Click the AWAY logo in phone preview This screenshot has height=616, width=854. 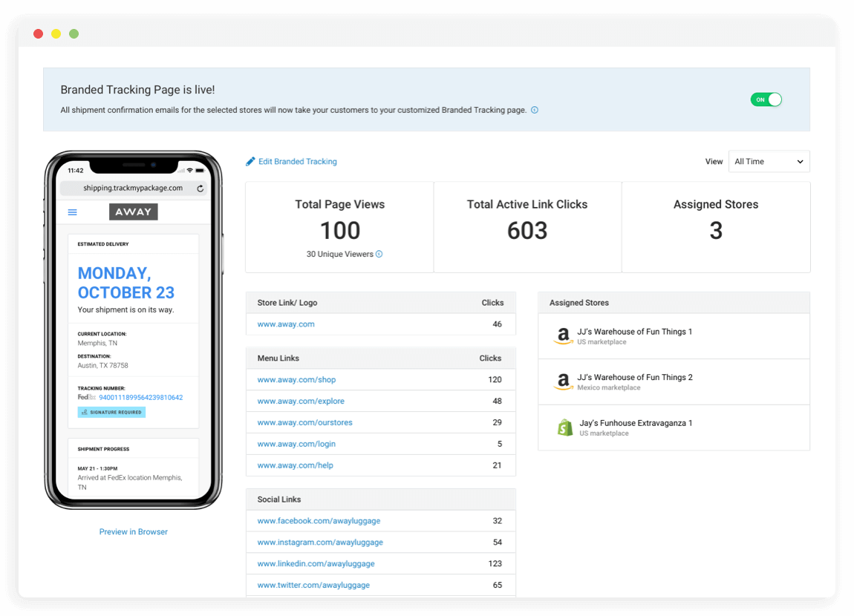tap(134, 212)
